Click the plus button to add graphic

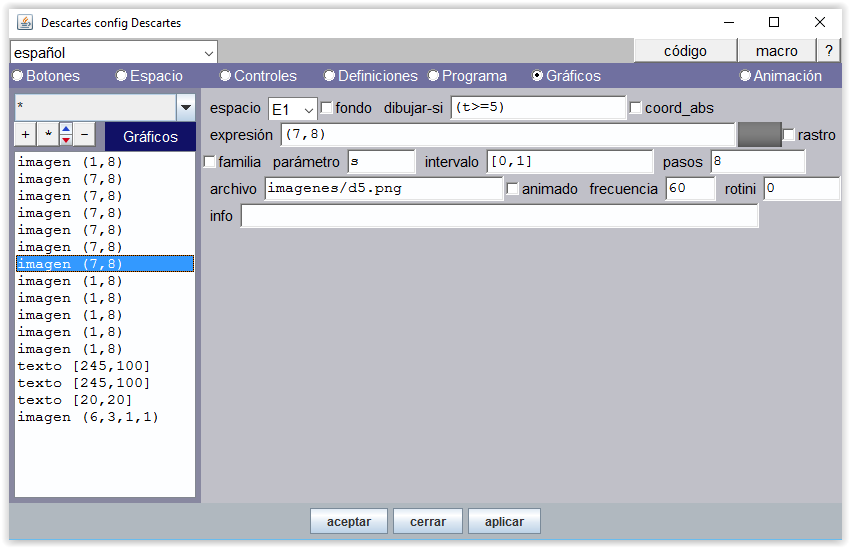[x=24, y=134]
